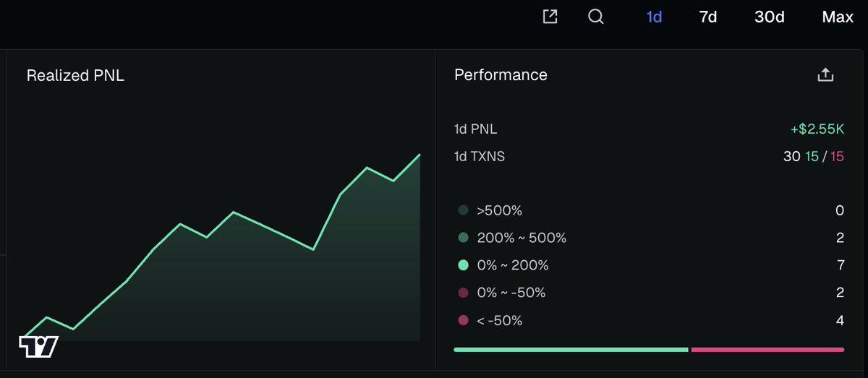Click the 0% ~ 200% green dot

click(x=463, y=265)
